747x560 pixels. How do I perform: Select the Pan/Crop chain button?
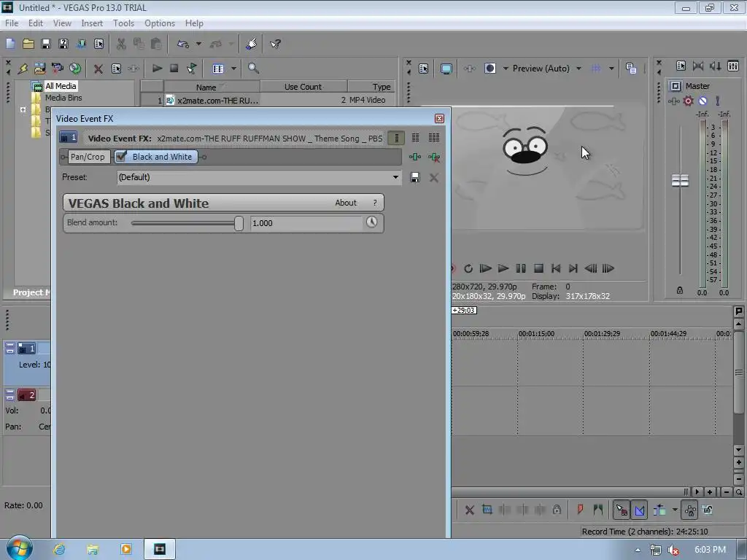[x=88, y=157]
